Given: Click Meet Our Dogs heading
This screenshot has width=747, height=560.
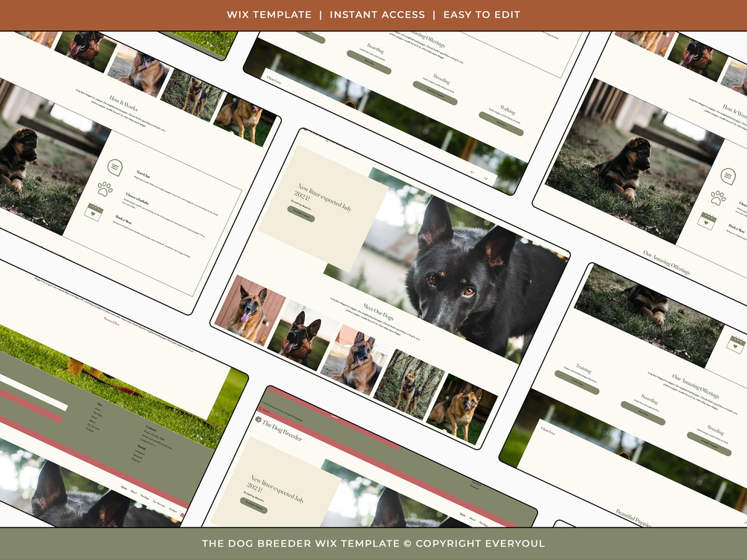Looking at the screenshot, I should pyautogui.click(x=378, y=313).
